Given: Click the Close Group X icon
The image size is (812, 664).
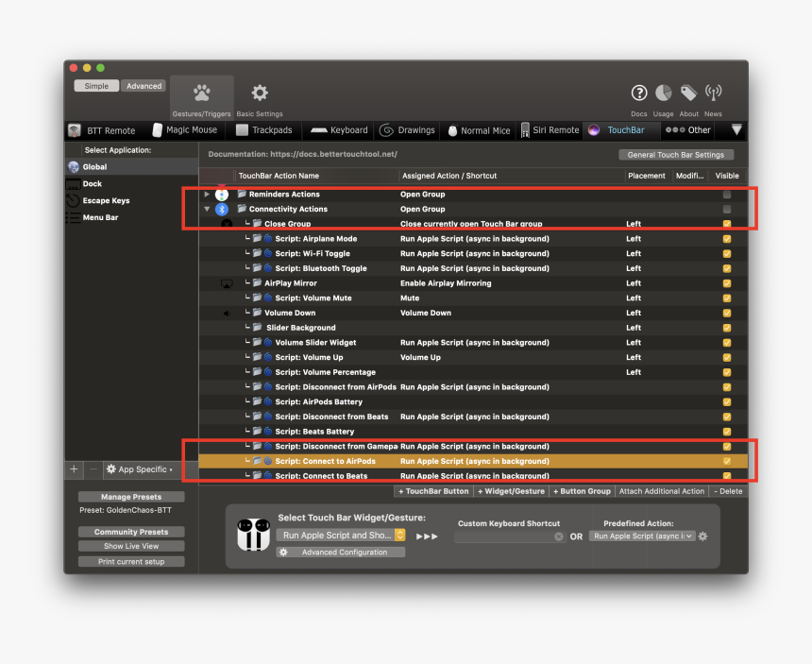Looking at the screenshot, I should [x=227, y=224].
